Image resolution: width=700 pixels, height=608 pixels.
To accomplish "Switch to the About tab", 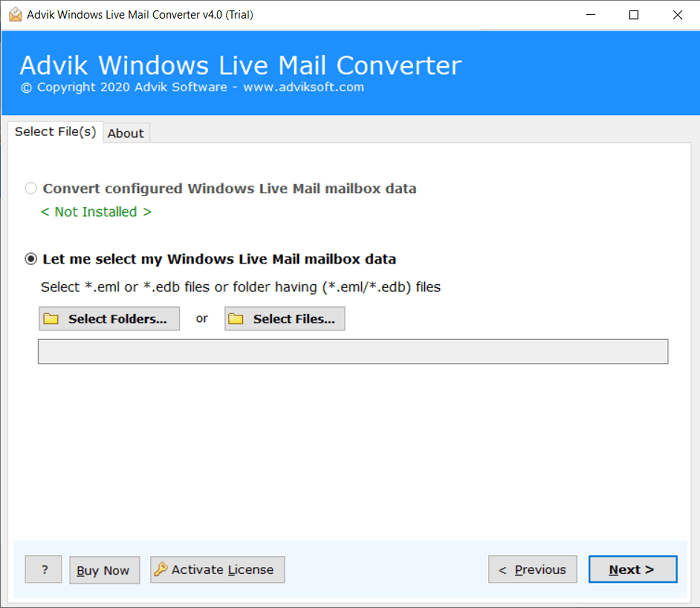I will 126,133.
